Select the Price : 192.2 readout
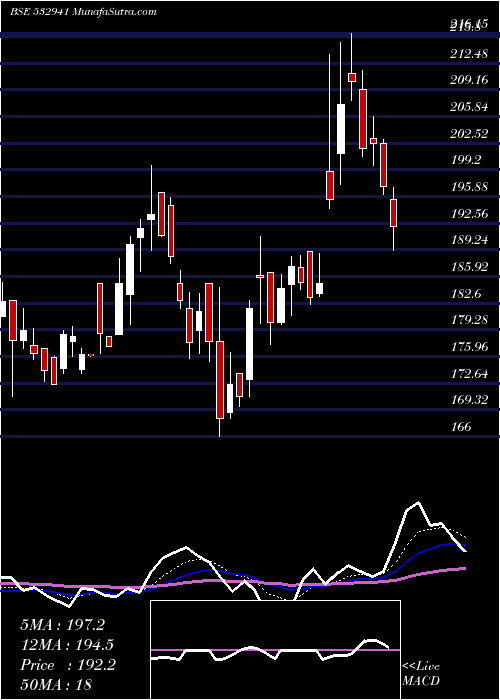The width and height of the screenshot is (500, 700). click(x=68, y=665)
